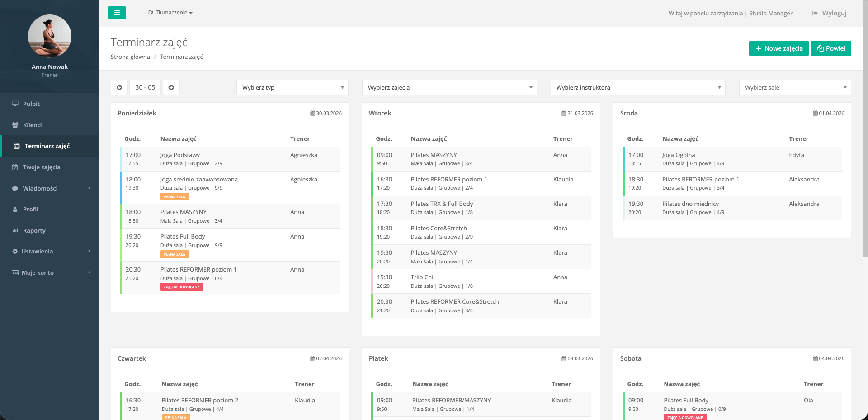Expand the Wybierz salę dropdown
The height and width of the screenshot is (420, 868).
(x=795, y=87)
